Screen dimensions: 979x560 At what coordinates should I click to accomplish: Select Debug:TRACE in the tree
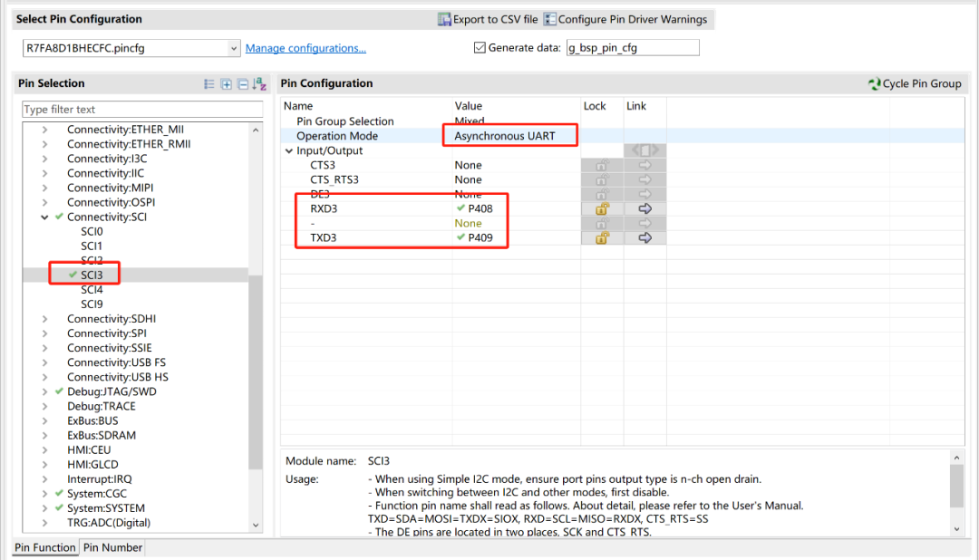tap(102, 407)
